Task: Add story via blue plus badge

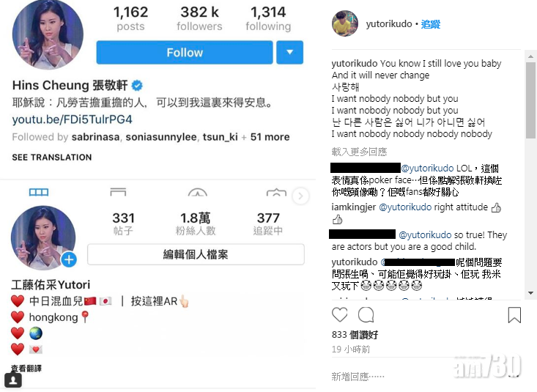Action: (69, 259)
